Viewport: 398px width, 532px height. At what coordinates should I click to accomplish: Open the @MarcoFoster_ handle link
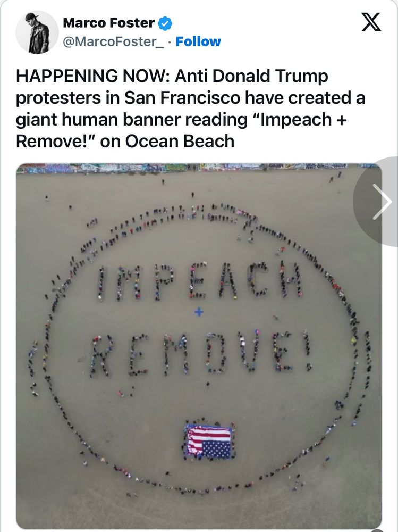(x=114, y=41)
